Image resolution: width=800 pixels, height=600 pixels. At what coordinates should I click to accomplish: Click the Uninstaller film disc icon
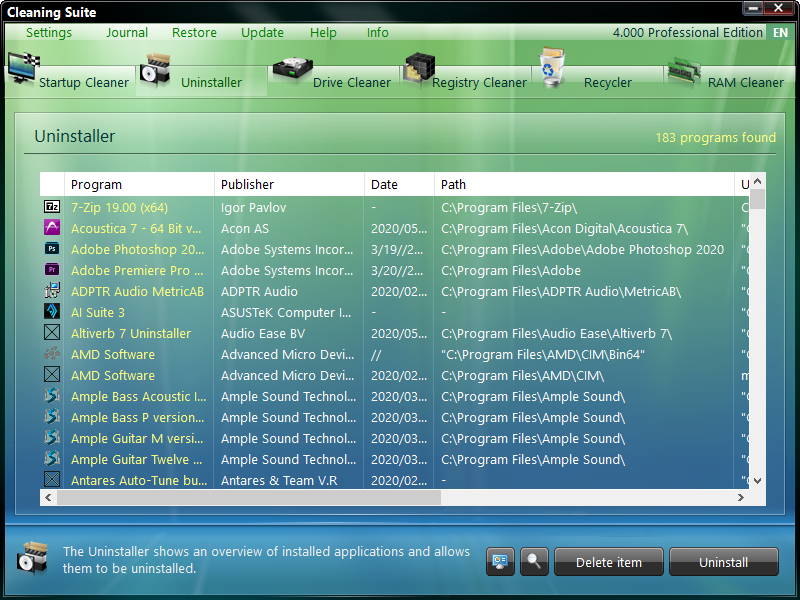click(x=155, y=70)
